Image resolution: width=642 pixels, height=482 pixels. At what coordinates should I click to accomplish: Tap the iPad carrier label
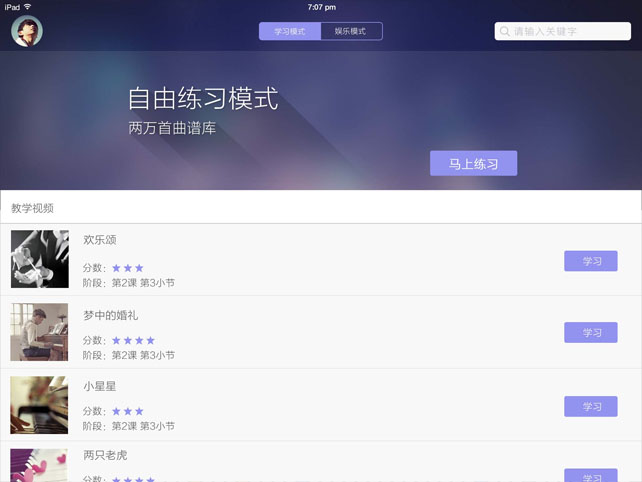12,7
